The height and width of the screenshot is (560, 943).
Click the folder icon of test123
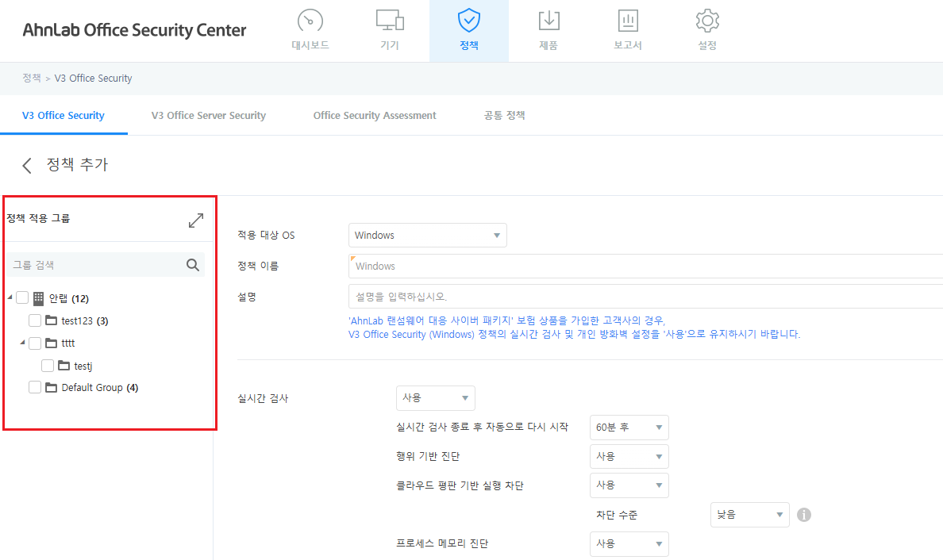tap(51, 320)
